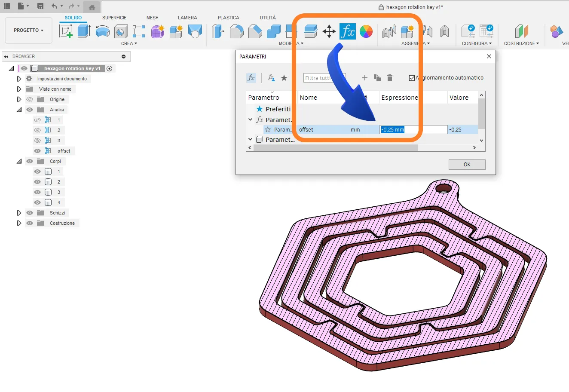
Task: Add a new user parameter with plus icon
Action: [364, 78]
